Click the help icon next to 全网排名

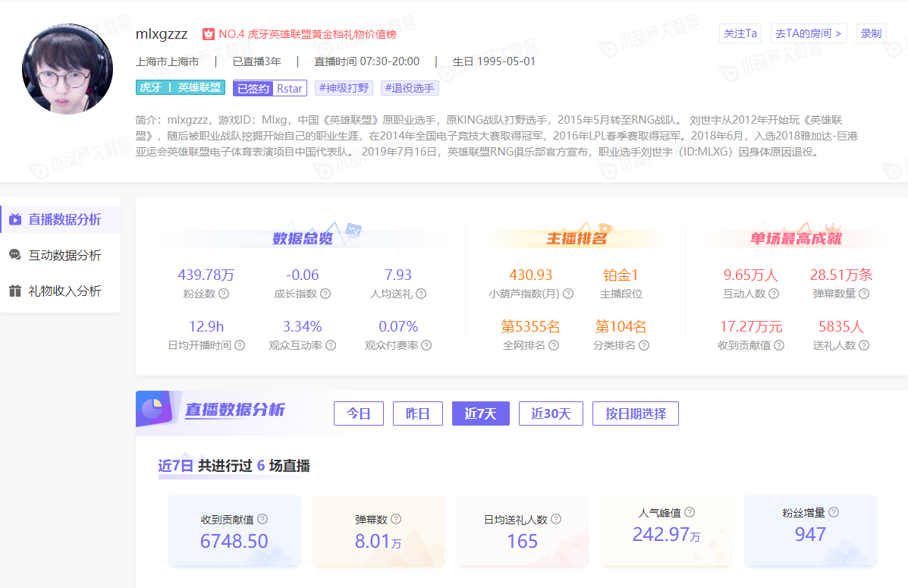pos(554,345)
